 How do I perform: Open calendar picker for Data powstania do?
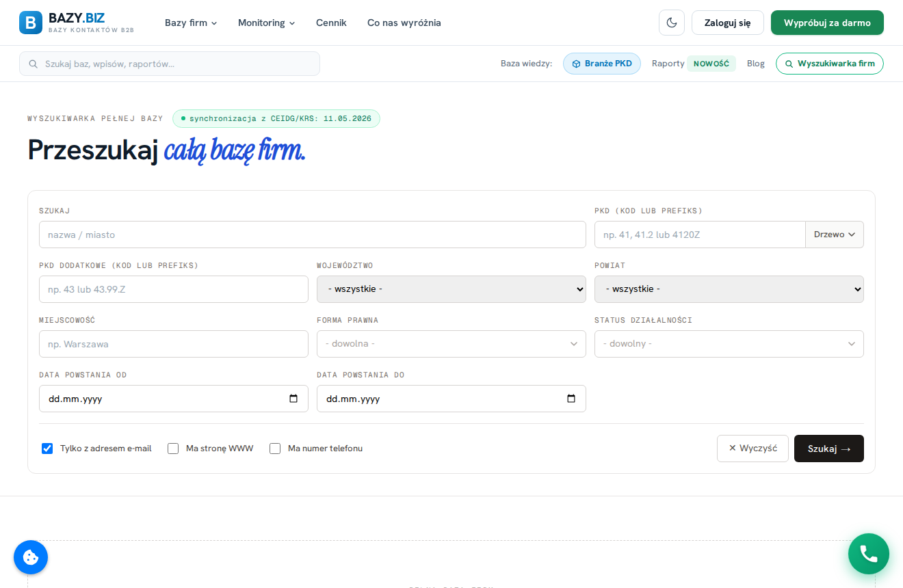point(571,399)
